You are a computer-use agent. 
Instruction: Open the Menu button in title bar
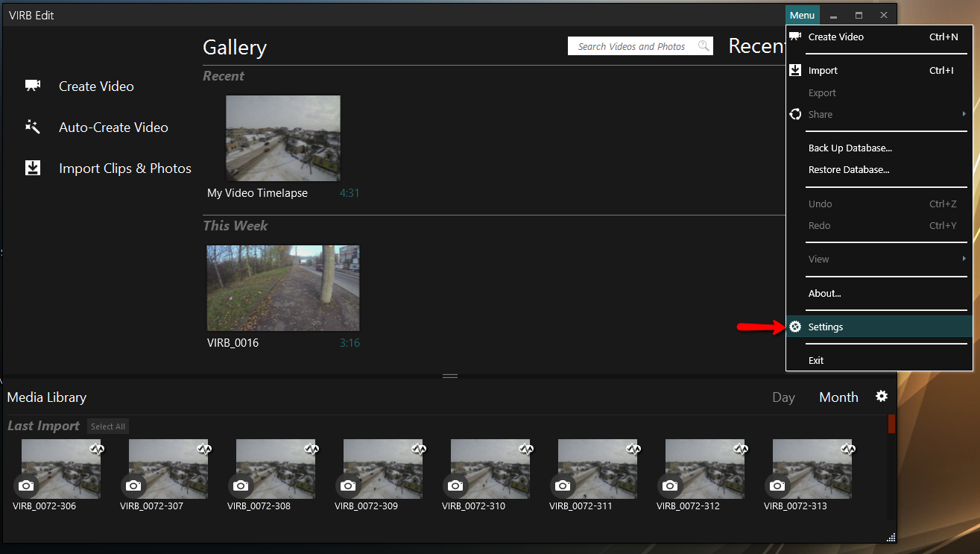pos(802,15)
